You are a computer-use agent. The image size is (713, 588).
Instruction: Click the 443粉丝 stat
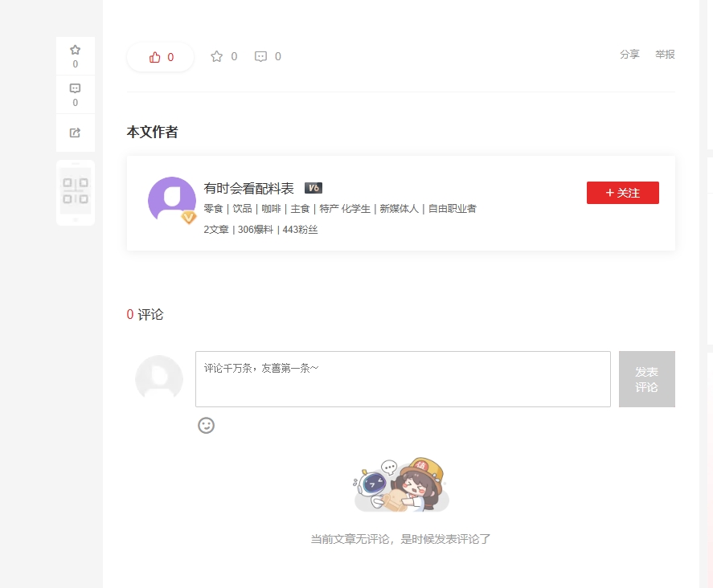[300, 230]
